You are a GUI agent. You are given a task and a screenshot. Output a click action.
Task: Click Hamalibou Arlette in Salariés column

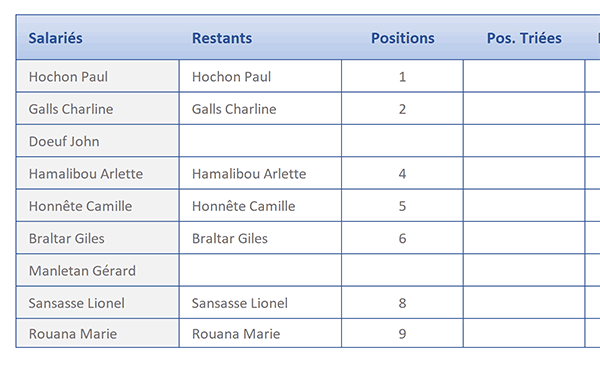pos(97,173)
